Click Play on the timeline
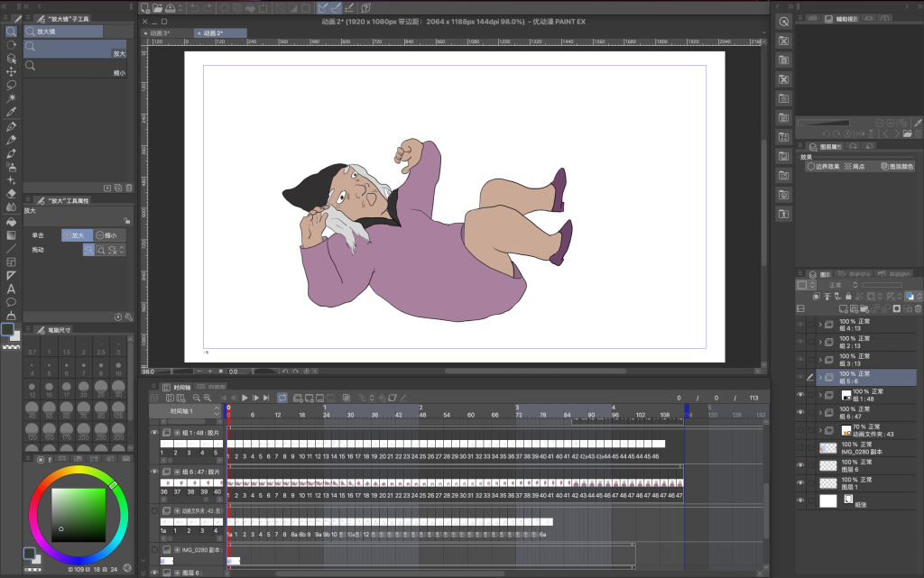Image resolution: width=924 pixels, height=578 pixels. 245,398
